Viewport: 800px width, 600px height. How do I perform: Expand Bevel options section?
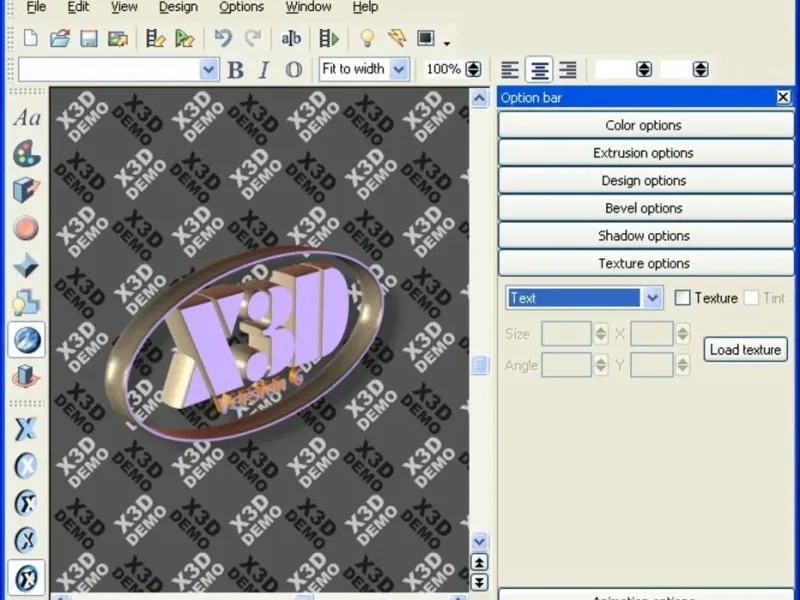pyautogui.click(x=645, y=208)
